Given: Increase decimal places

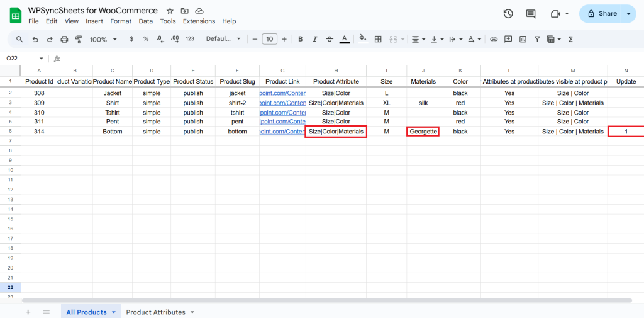Looking at the screenshot, I should [x=175, y=39].
